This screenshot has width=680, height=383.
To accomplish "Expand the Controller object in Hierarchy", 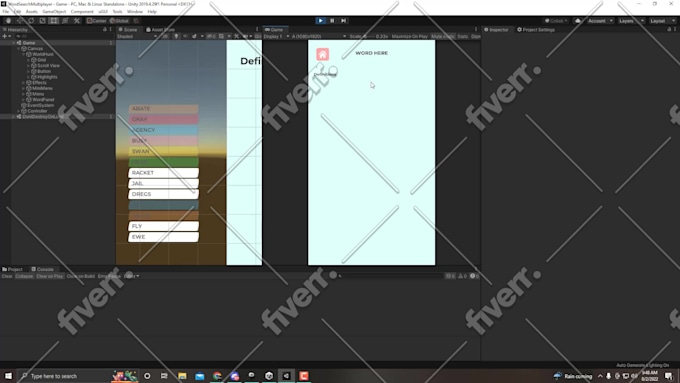I will tap(19, 111).
